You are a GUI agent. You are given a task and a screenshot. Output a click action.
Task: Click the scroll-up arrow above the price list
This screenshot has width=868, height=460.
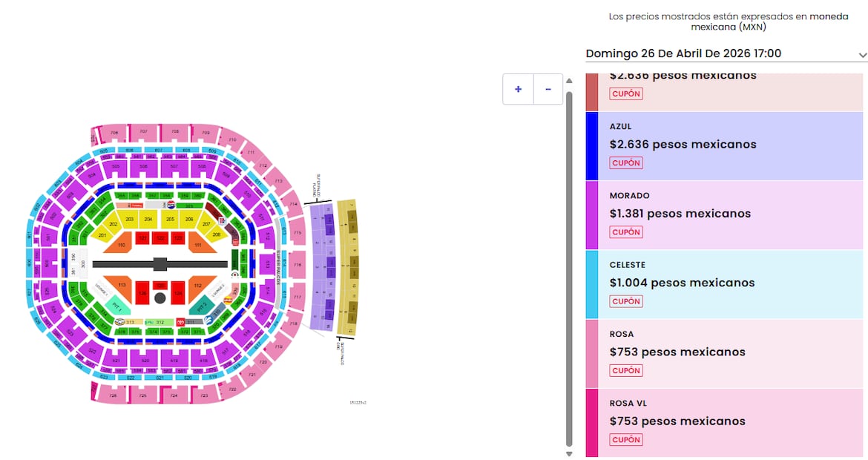point(569,79)
